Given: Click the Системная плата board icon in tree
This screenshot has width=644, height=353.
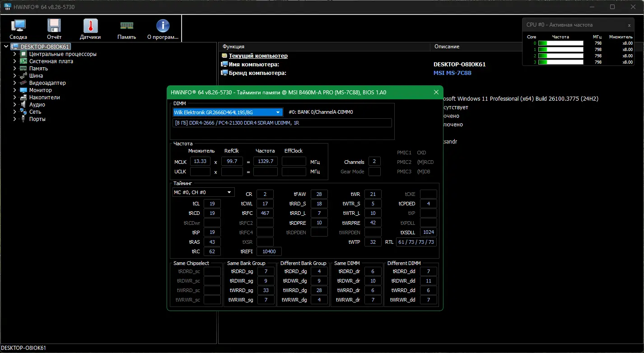Looking at the screenshot, I should point(23,61).
